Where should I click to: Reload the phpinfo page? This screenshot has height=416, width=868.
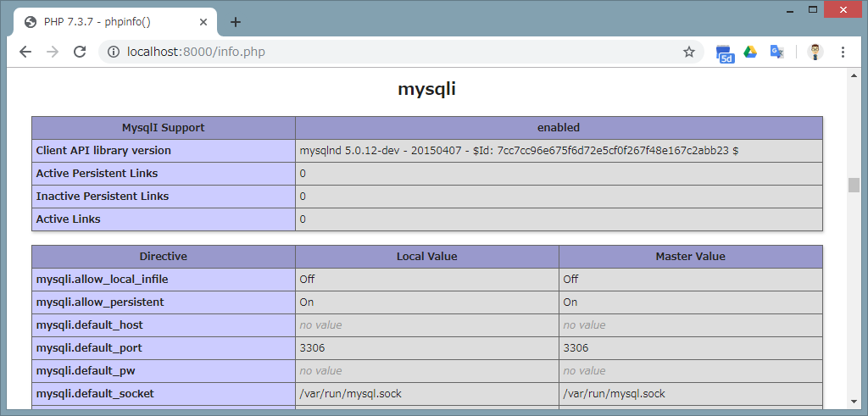pos(80,52)
